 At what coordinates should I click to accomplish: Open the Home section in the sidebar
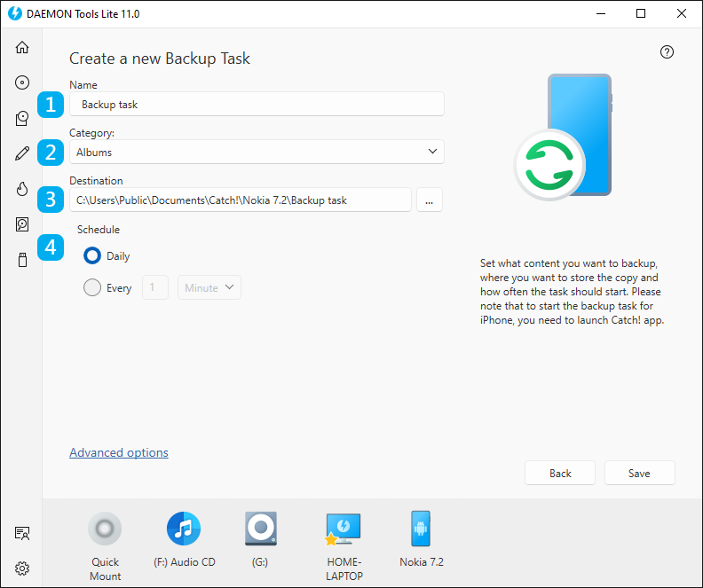22,48
